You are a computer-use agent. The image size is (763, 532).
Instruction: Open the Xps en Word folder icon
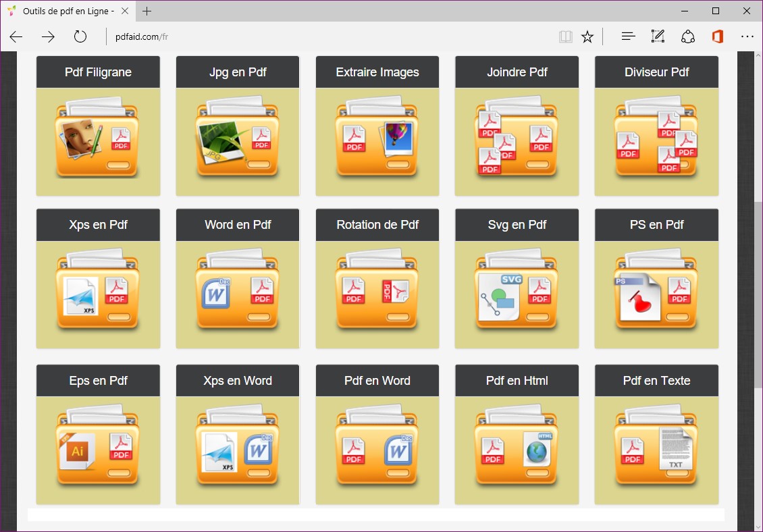pyautogui.click(x=238, y=446)
